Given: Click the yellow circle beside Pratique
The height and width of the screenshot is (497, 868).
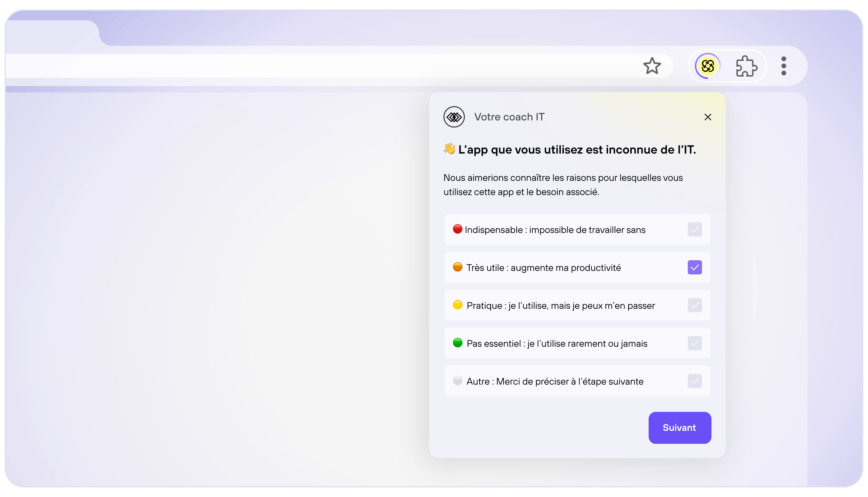Looking at the screenshot, I should pyautogui.click(x=457, y=305).
